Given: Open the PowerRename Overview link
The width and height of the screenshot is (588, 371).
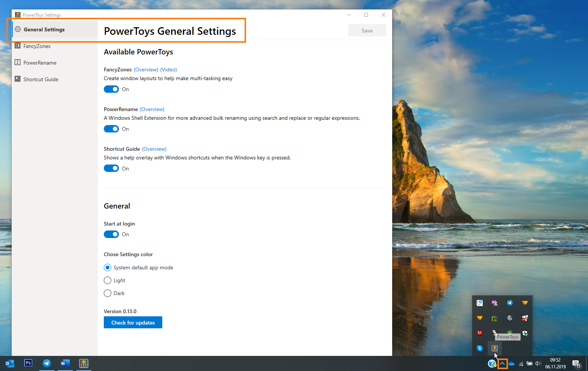Looking at the screenshot, I should [x=152, y=109].
